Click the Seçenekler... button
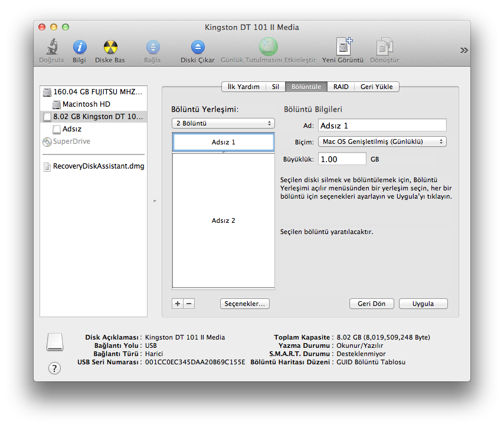Viewport: 504px width, 428px height. point(245,304)
